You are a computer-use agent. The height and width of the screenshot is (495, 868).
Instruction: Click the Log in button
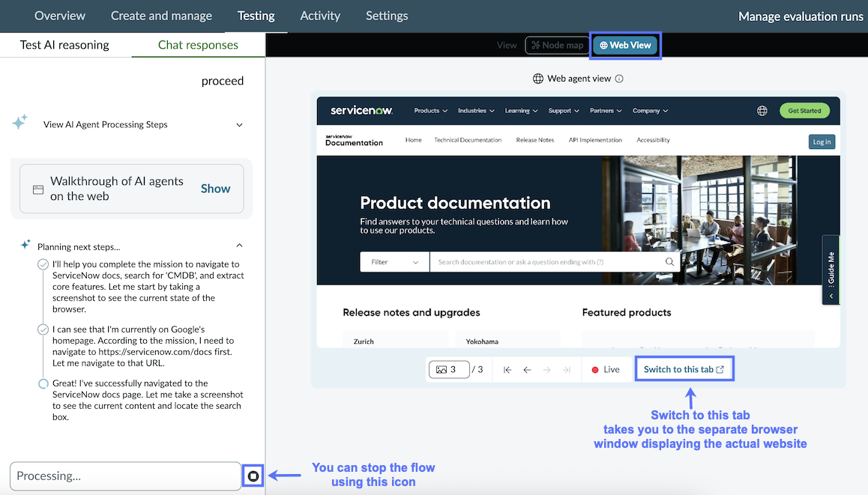point(822,142)
